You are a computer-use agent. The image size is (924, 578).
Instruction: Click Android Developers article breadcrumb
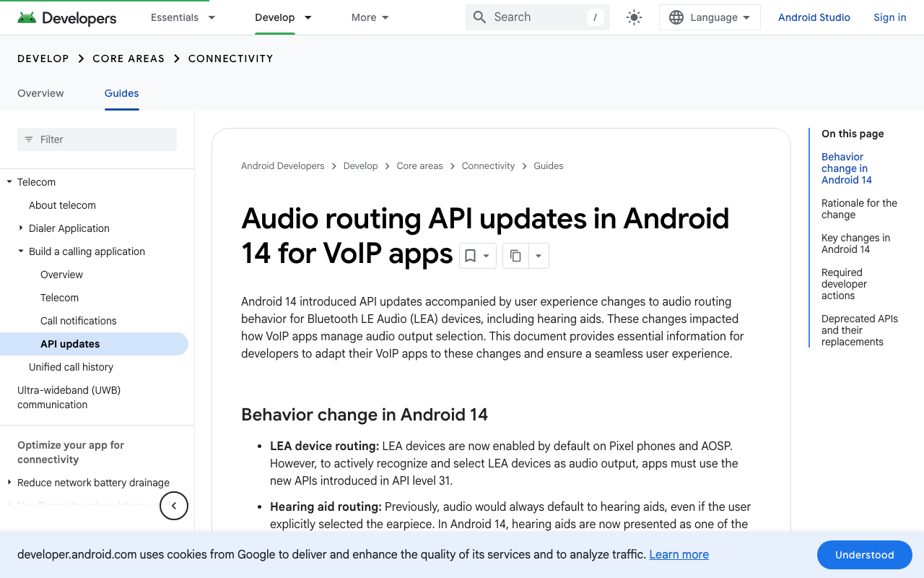(x=282, y=166)
